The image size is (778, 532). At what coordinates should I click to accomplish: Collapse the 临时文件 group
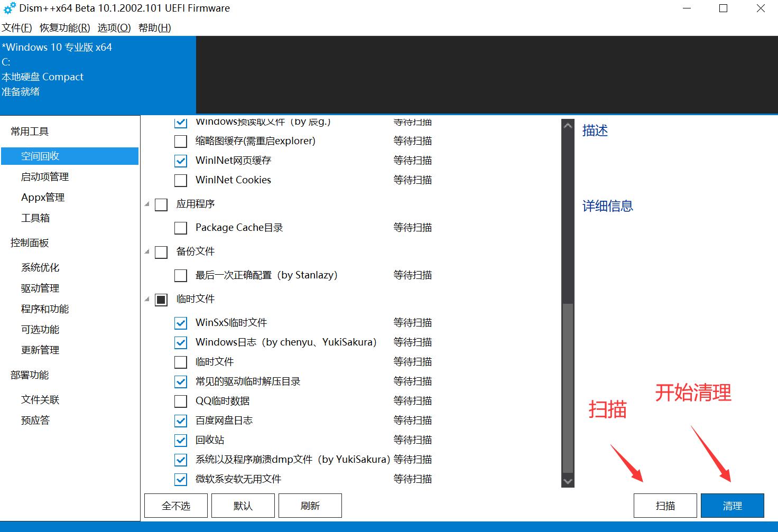(x=147, y=299)
